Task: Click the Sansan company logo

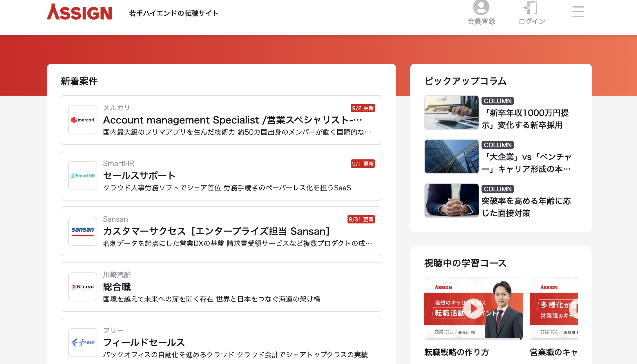Action: coord(83,231)
